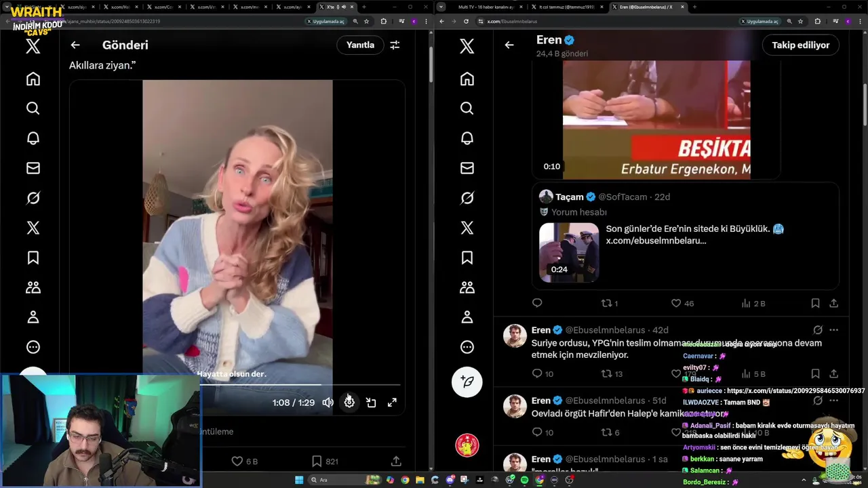Open Grok in right X window sidebar
The image size is (868, 488).
[467, 198]
